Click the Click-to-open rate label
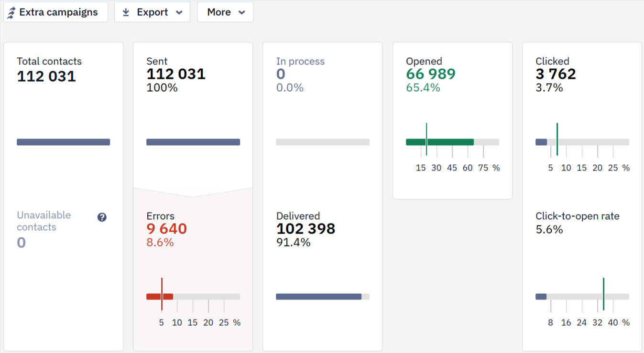644x353 pixels. [x=578, y=216]
